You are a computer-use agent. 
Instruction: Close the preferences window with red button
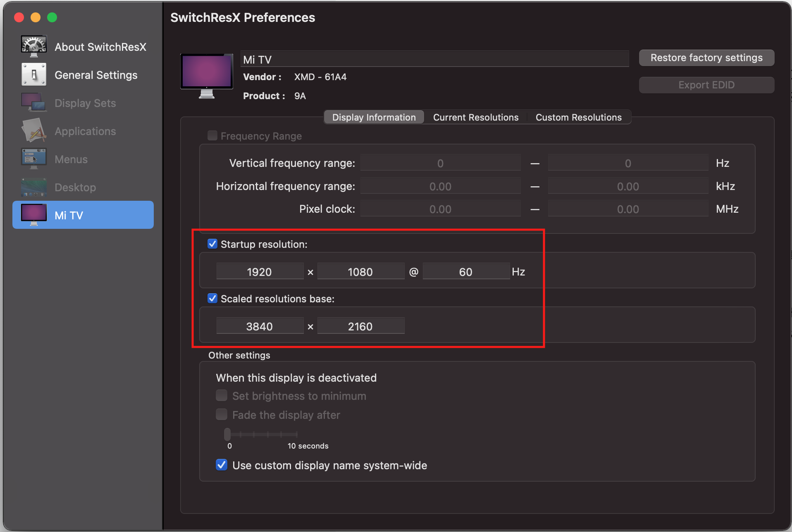point(19,17)
